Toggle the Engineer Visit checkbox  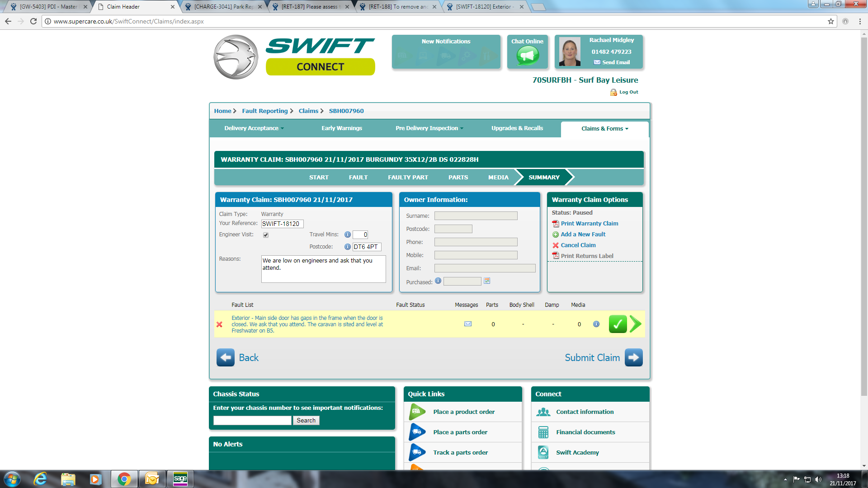pos(266,235)
